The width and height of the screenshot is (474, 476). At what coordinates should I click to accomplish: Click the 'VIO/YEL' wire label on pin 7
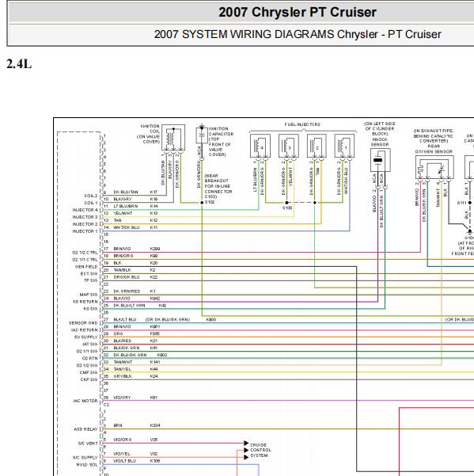coord(122,454)
